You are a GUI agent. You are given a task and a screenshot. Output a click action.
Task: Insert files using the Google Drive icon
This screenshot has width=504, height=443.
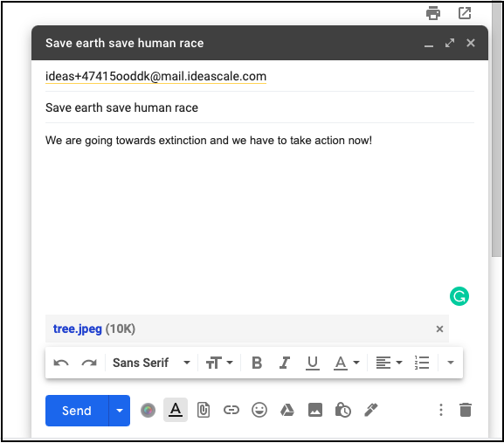pyautogui.click(x=287, y=410)
